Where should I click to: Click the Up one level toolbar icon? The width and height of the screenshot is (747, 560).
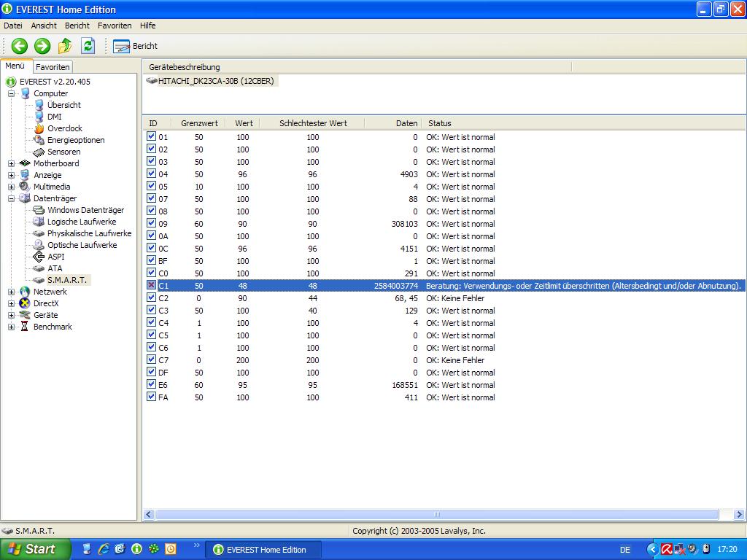[x=65, y=46]
